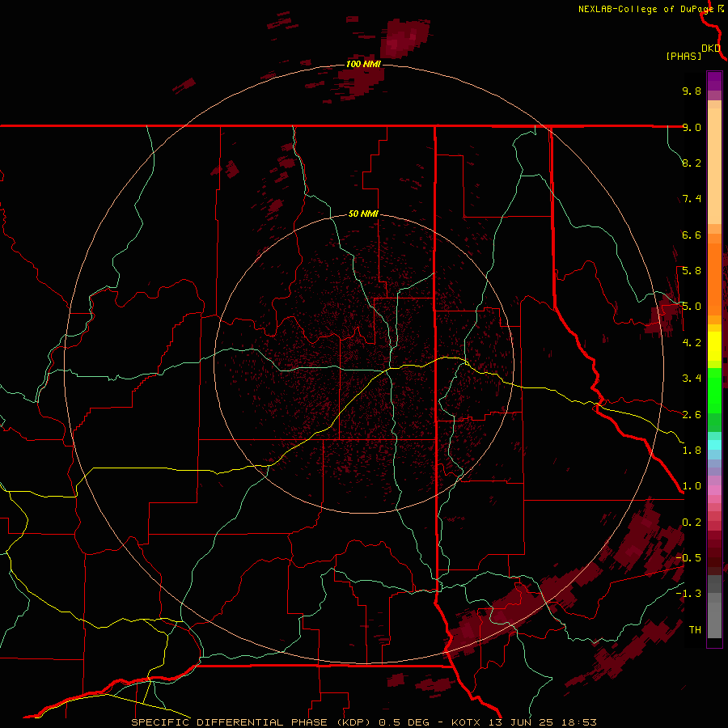Click the 9.0 scale value
This screenshot has width=728, height=728.
692,127
